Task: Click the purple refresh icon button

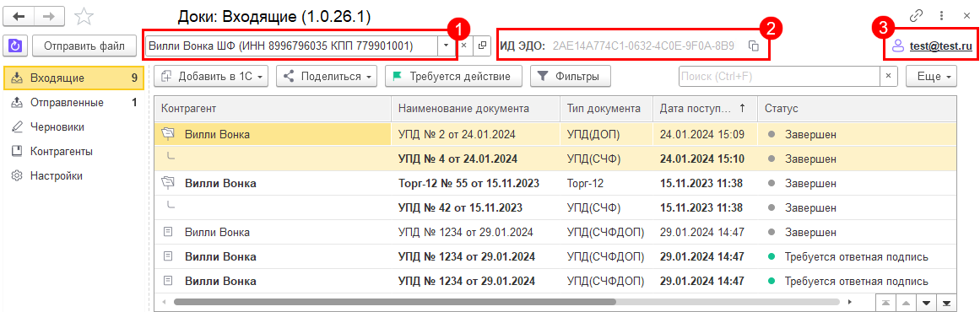Action: pyautogui.click(x=16, y=46)
